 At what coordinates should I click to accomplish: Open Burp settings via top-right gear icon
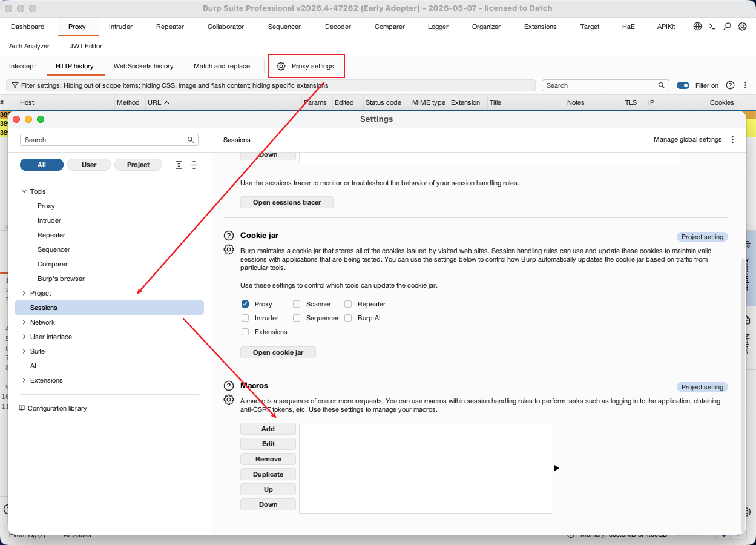[742, 27]
